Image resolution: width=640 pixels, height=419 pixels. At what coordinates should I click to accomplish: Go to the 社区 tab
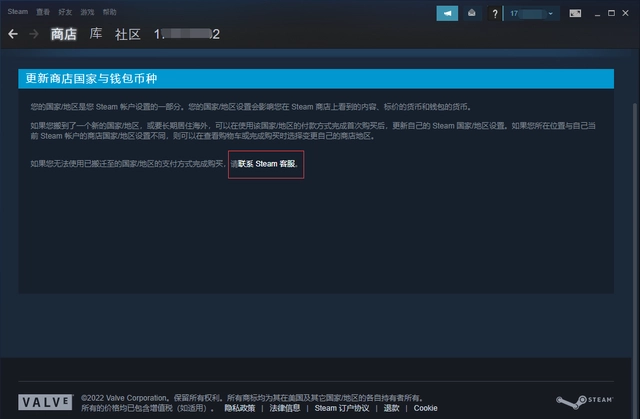[127, 34]
